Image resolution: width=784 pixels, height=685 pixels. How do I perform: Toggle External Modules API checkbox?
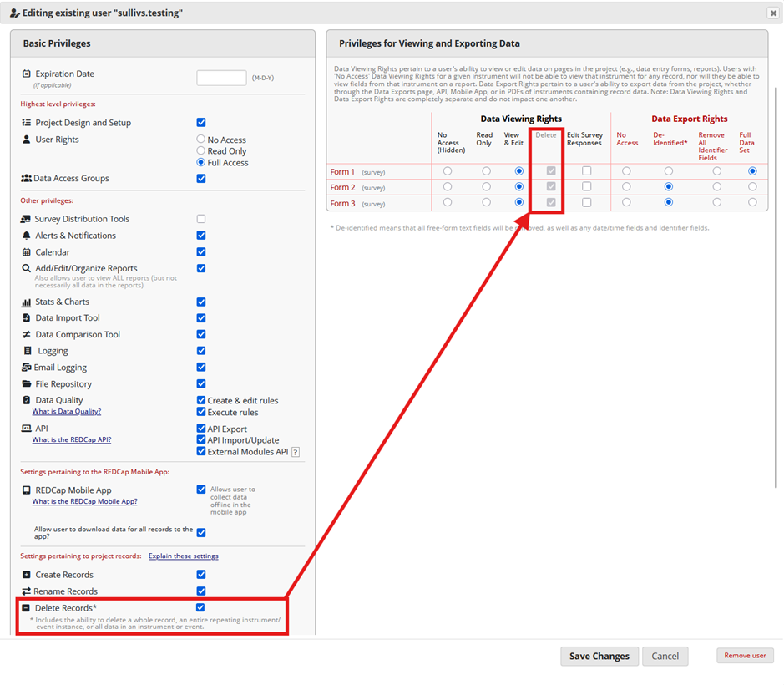pyautogui.click(x=201, y=451)
